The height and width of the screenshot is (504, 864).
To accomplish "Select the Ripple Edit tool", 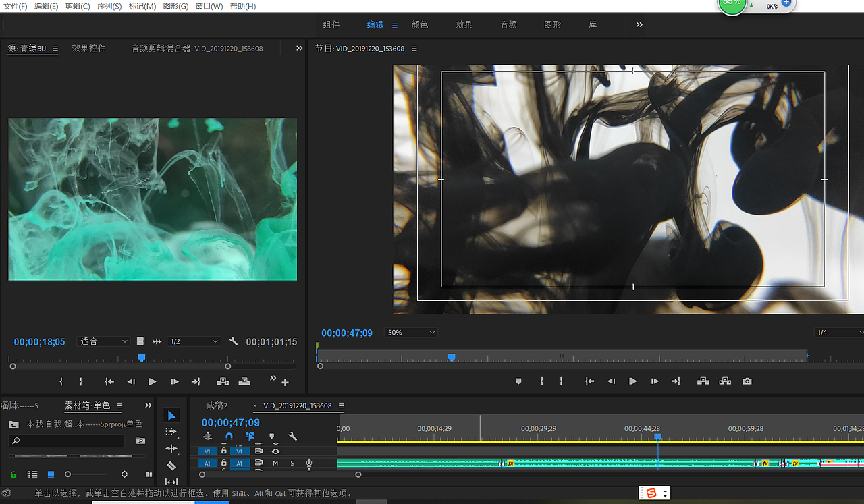I will coord(171,449).
